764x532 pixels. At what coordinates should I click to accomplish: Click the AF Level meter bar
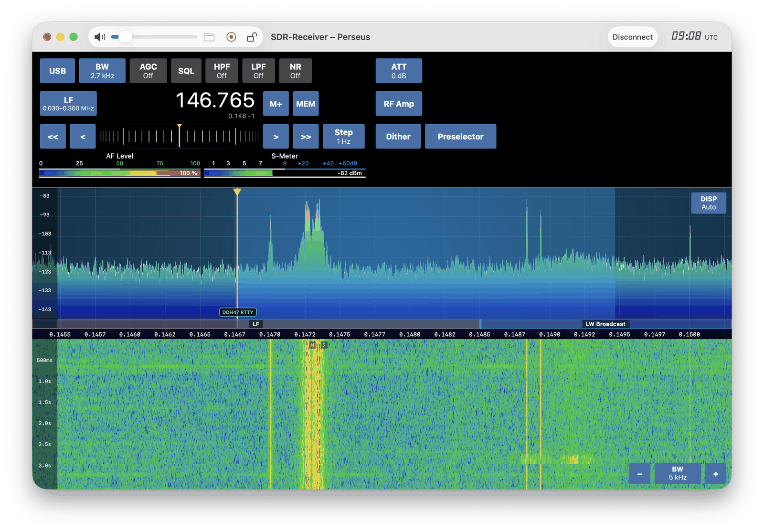click(119, 173)
